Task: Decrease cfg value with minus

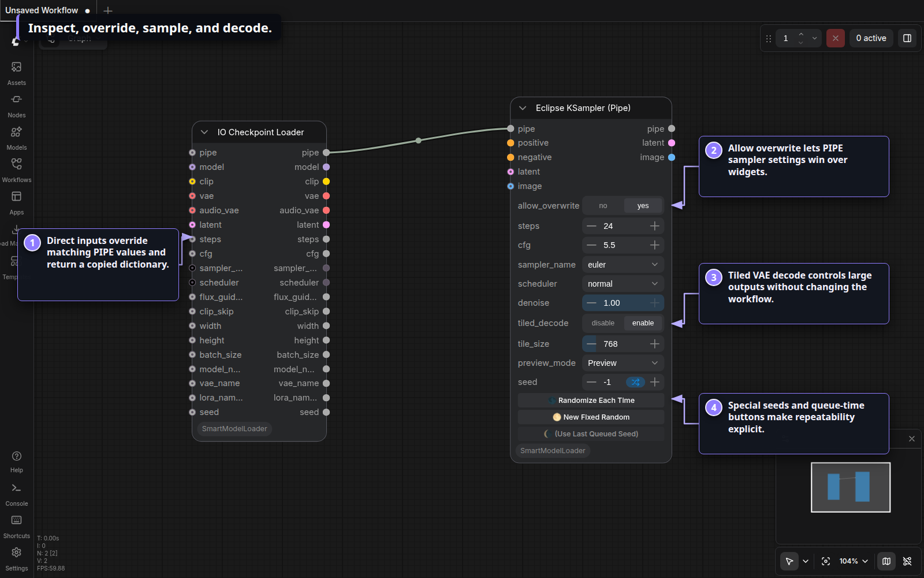Action: [591, 245]
